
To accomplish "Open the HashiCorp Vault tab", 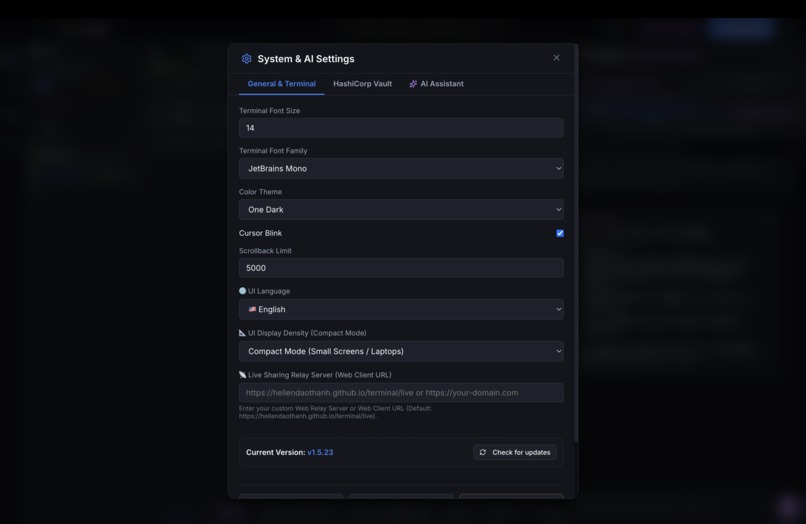I will pos(362,84).
